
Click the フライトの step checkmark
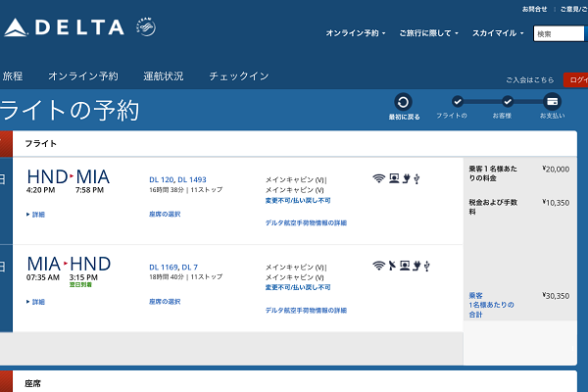(457, 101)
